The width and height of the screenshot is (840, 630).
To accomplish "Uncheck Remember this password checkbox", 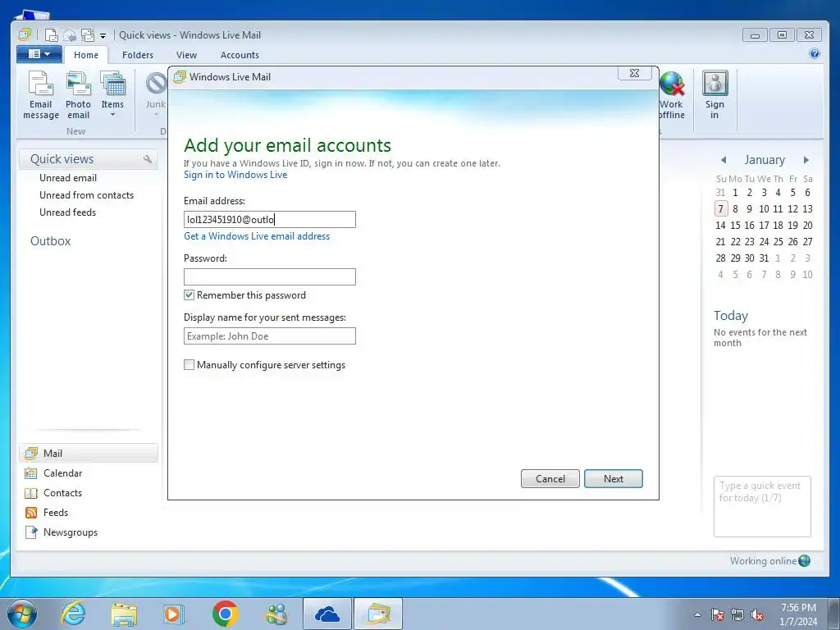I will pos(189,295).
